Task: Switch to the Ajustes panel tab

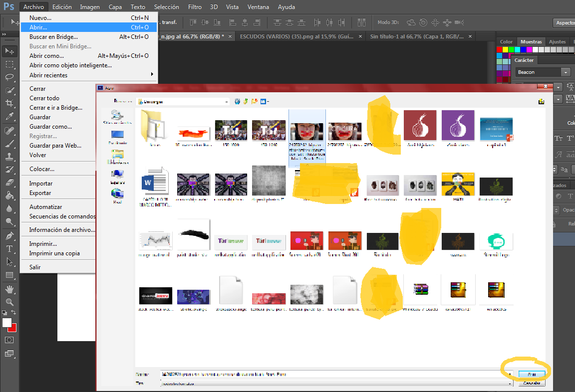Action: [557, 42]
